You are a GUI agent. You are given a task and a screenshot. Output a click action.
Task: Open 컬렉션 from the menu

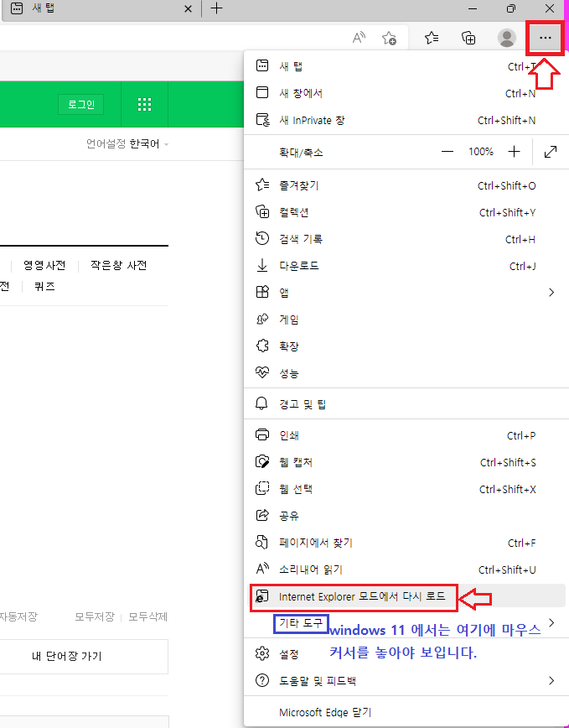(x=405, y=213)
